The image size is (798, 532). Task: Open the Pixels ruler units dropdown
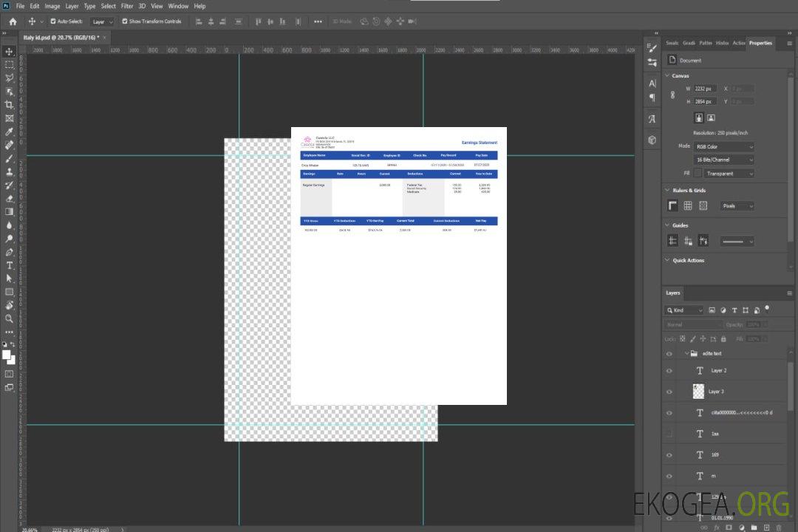737,206
